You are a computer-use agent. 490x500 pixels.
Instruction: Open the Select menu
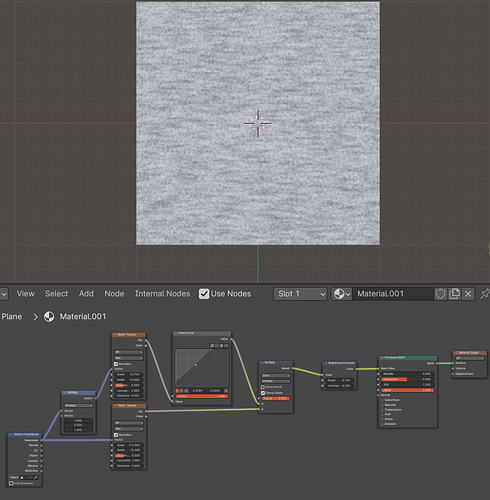(x=57, y=294)
